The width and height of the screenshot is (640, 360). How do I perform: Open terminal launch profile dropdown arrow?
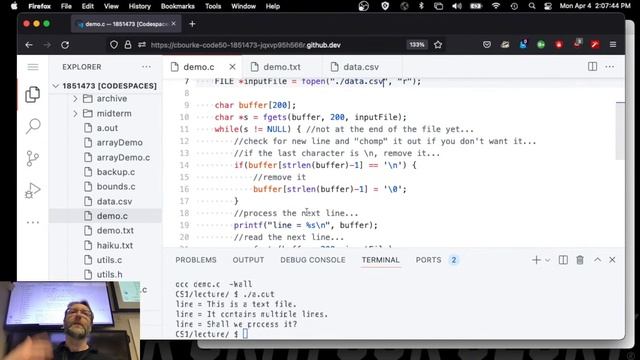coord(547,260)
